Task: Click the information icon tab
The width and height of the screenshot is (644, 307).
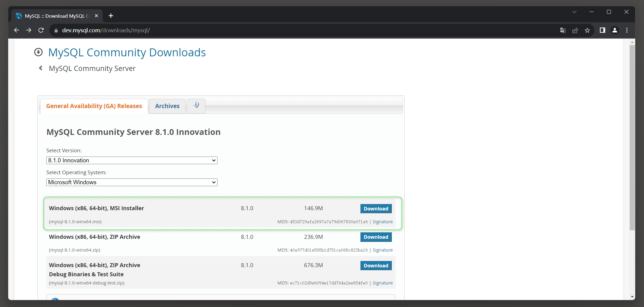Action: (196, 105)
